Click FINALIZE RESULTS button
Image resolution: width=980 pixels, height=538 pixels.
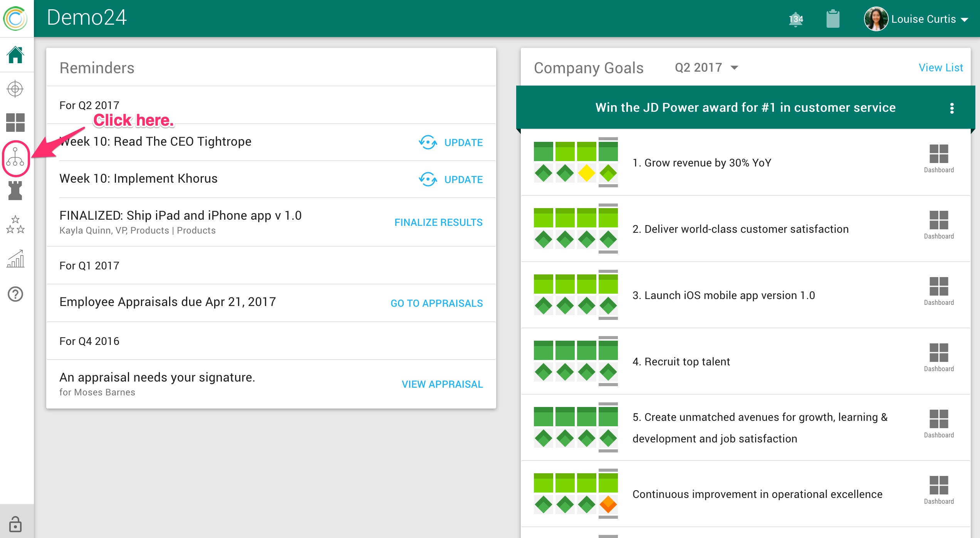pos(438,222)
